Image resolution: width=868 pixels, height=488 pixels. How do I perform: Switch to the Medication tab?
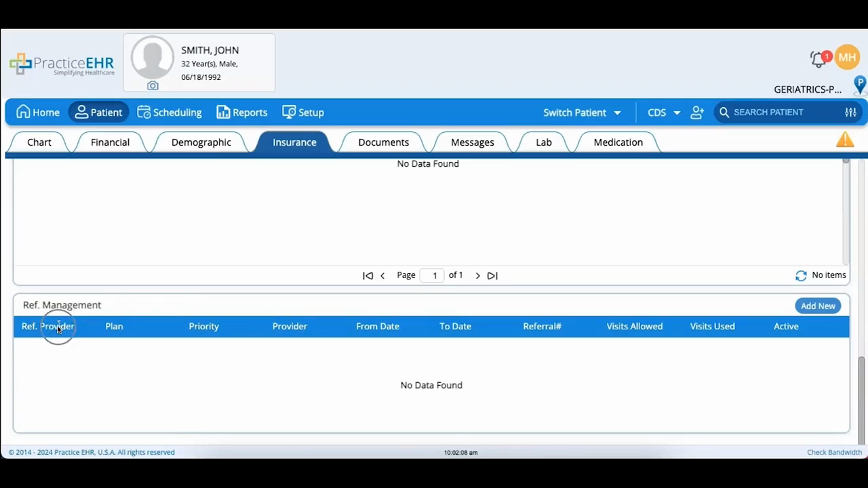(618, 142)
